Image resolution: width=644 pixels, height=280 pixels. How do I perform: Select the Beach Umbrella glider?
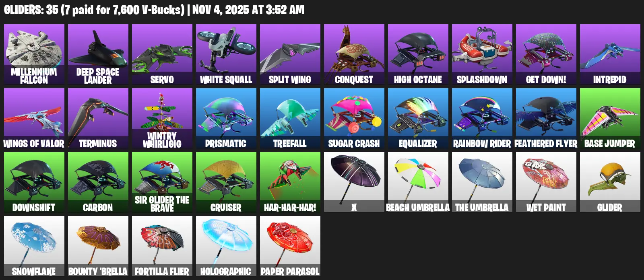pyautogui.click(x=418, y=182)
